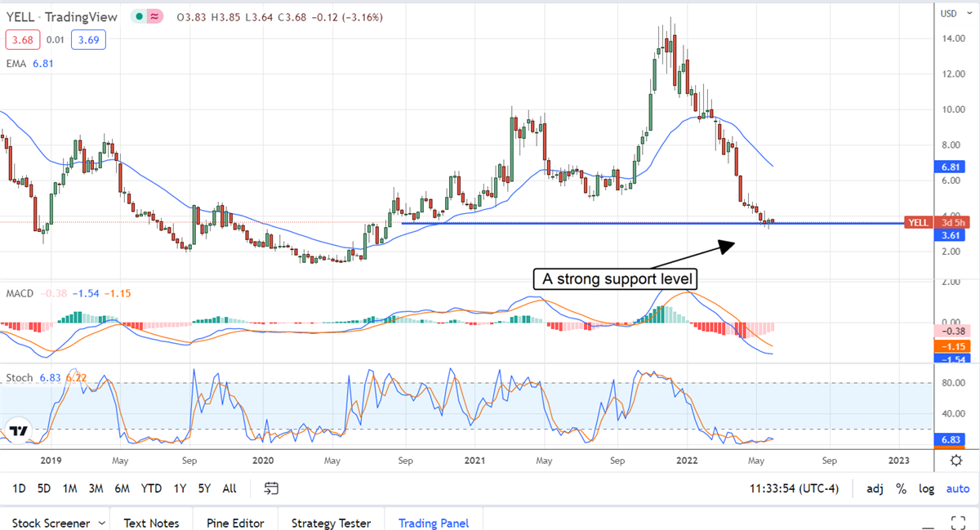Select the EMA indicator legend

29,62
